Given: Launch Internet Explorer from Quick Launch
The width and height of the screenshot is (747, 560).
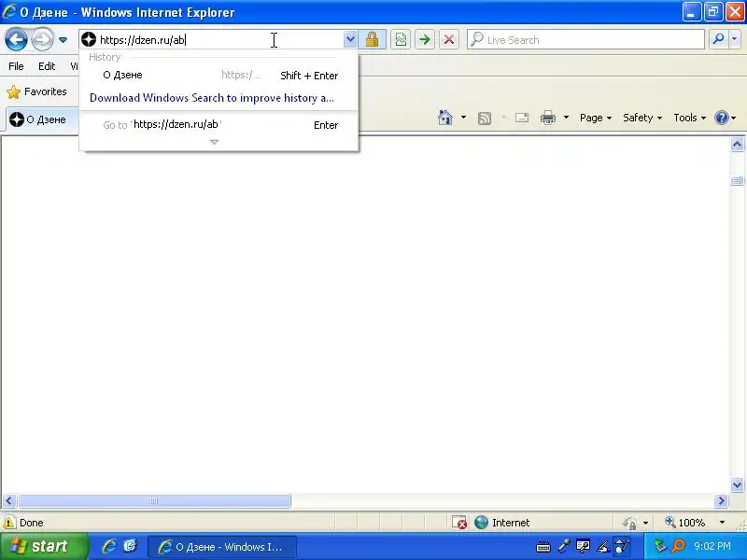Looking at the screenshot, I should pos(109,546).
